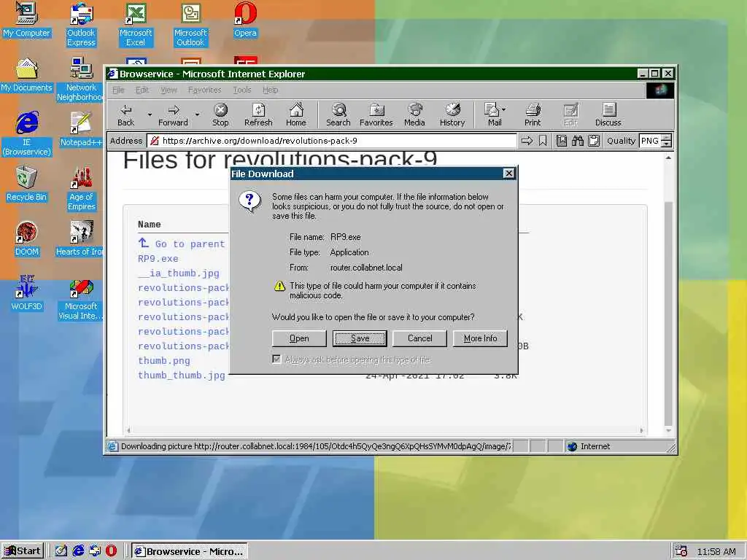Screen dimensions: 747x560
Task: Open the Help menu
Action: click(x=270, y=90)
